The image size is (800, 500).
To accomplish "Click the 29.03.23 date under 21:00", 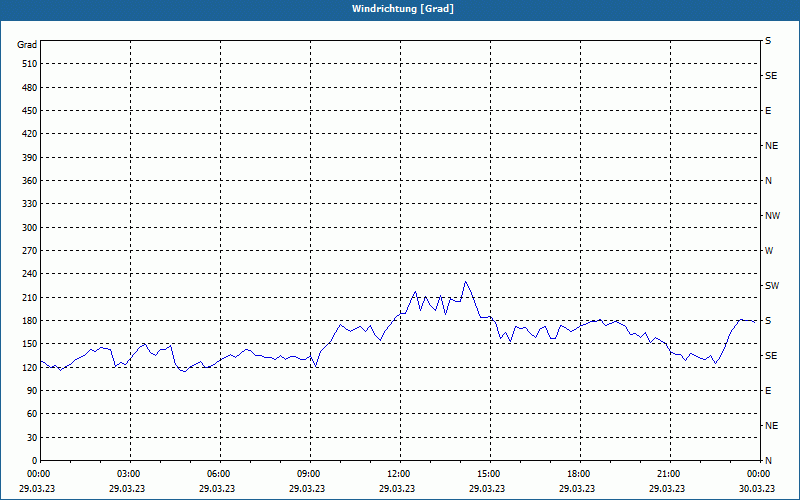I will 667,488.
